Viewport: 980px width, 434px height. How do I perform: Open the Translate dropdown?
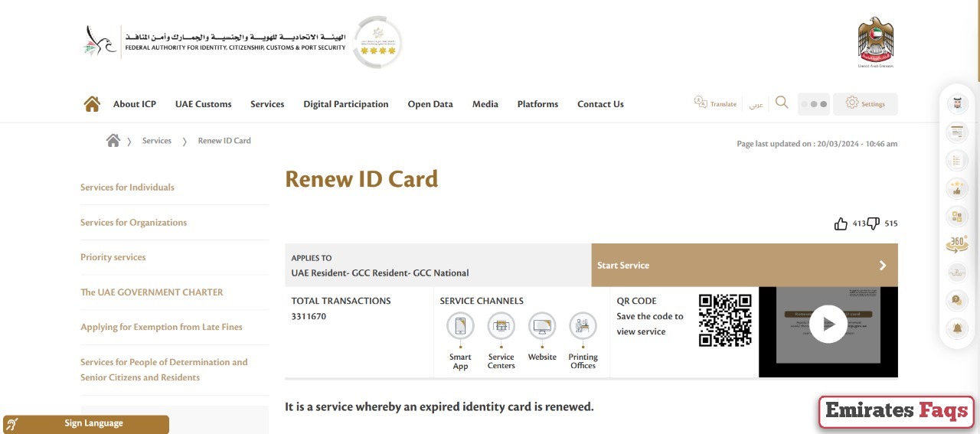click(715, 104)
